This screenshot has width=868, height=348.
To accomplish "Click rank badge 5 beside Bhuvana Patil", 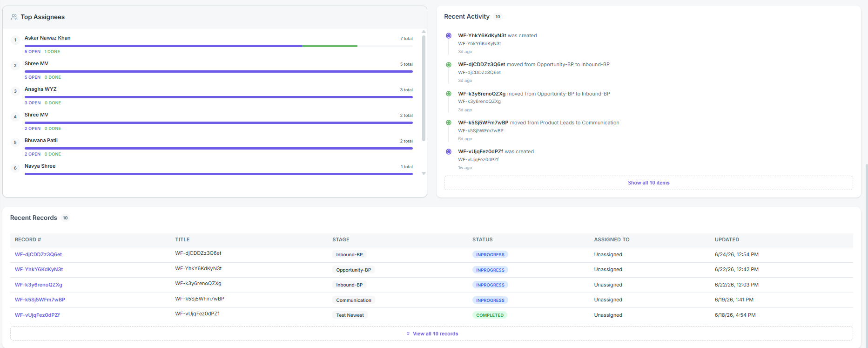I will point(15,143).
